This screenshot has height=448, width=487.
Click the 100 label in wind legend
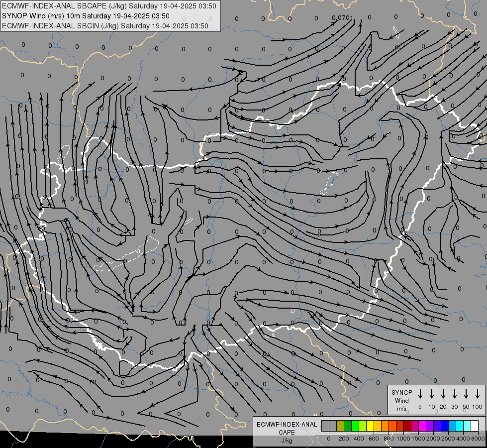tap(478, 407)
